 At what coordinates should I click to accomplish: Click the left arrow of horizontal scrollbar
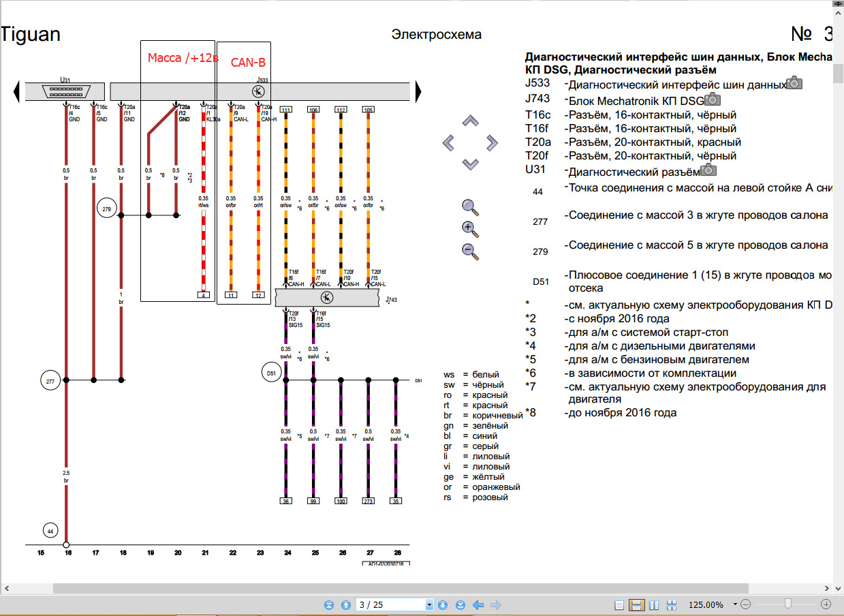[6, 587]
